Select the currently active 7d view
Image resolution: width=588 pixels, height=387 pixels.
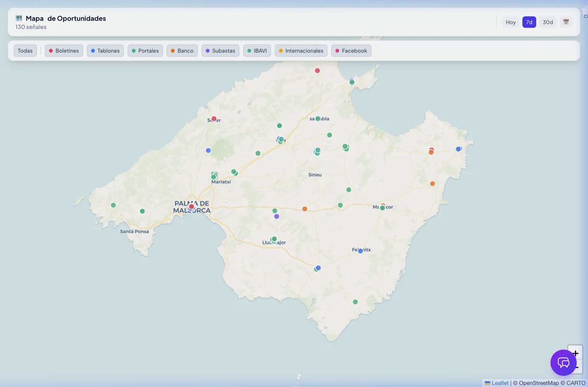[529, 22]
